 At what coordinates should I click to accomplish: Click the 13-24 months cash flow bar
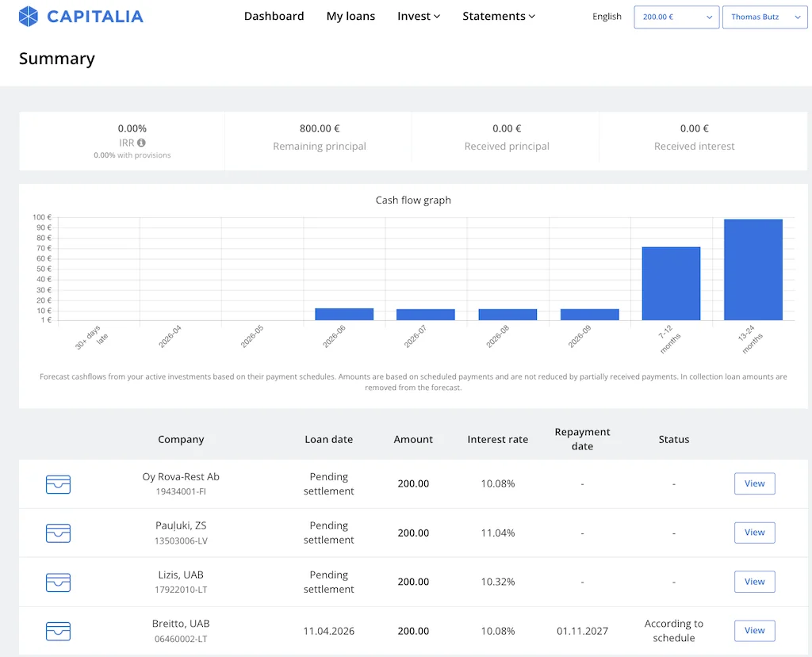753,269
